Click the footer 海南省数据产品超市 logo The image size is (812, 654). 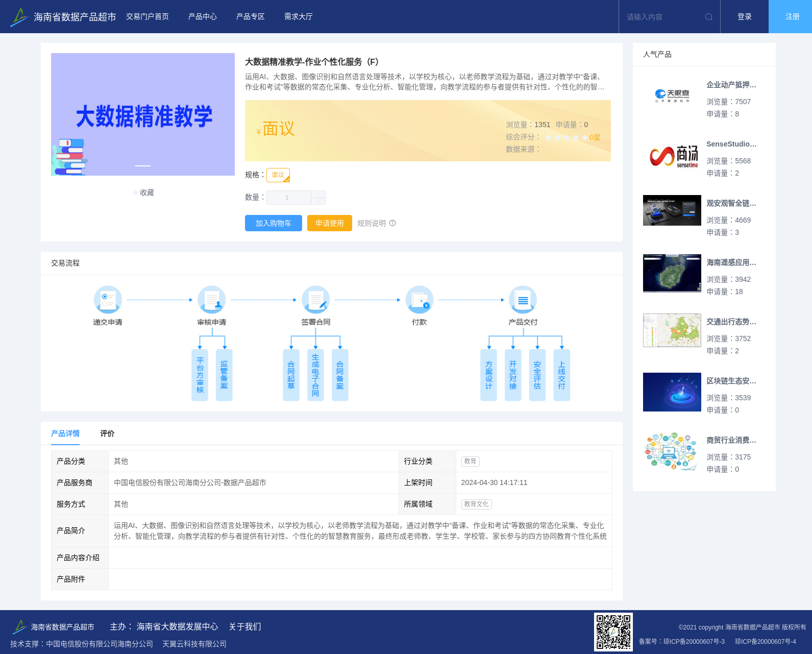tap(53, 626)
